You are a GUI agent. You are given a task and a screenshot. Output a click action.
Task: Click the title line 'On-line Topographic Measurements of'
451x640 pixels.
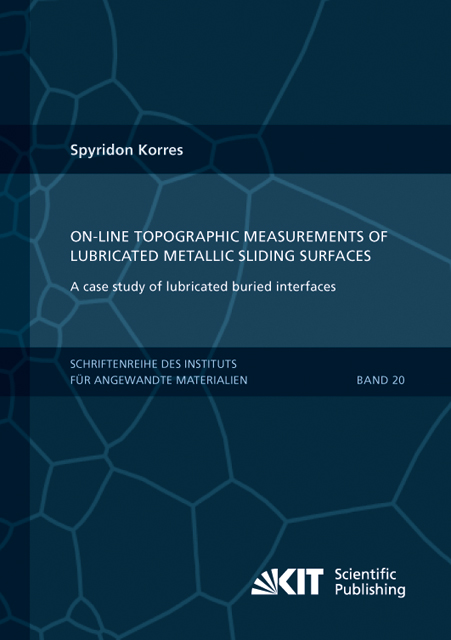229,236
